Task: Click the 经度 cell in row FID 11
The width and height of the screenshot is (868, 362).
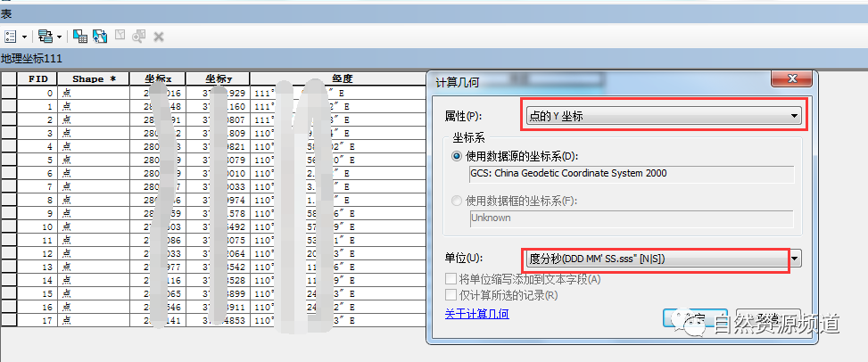Action: coord(339,240)
